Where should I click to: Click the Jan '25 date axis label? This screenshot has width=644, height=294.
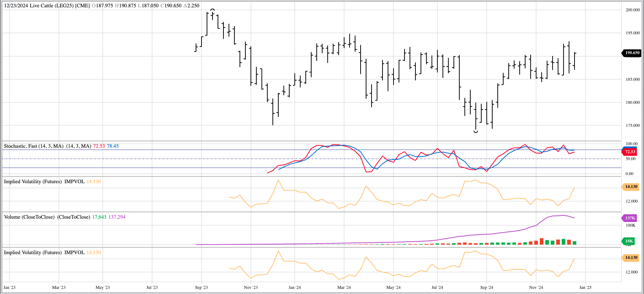tap(585, 287)
